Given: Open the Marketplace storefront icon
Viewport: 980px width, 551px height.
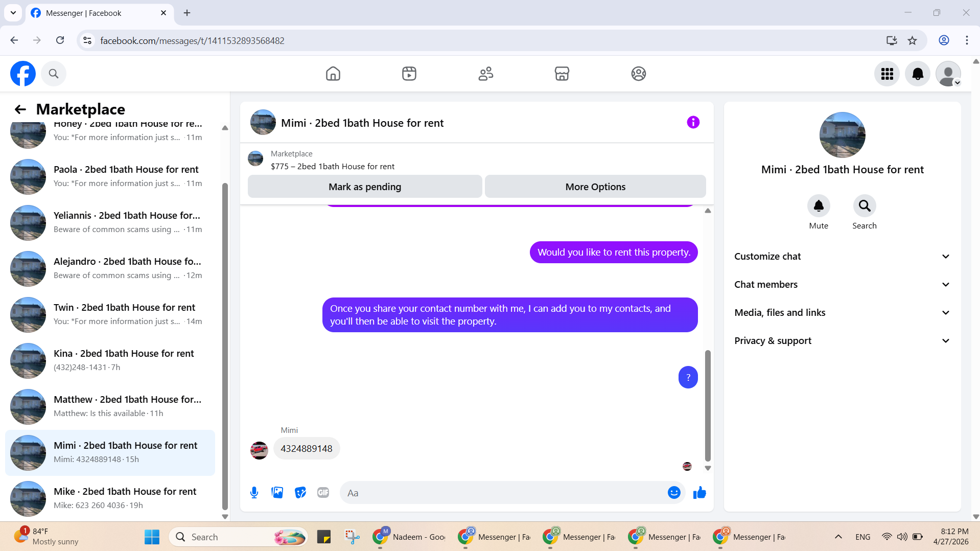Looking at the screenshot, I should [x=562, y=74].
